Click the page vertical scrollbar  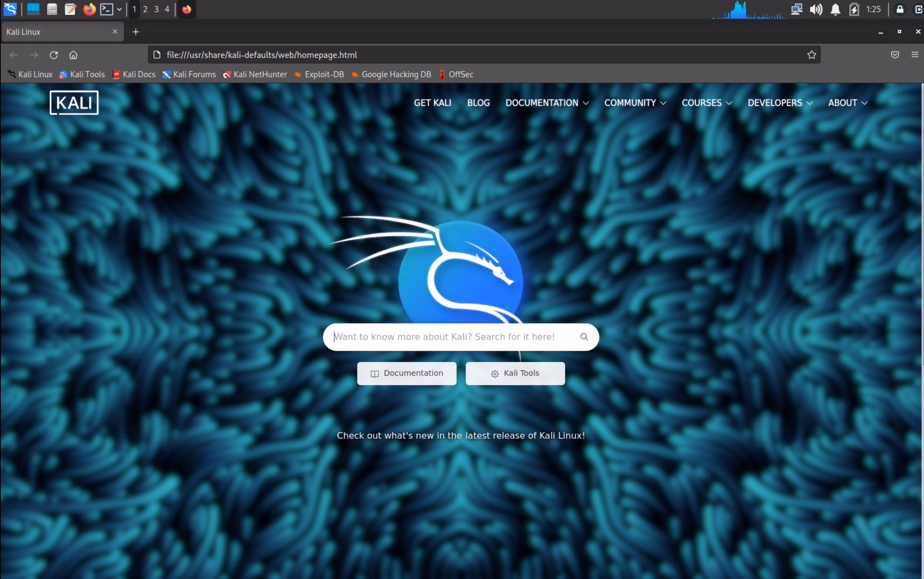[x=922, y=225]
